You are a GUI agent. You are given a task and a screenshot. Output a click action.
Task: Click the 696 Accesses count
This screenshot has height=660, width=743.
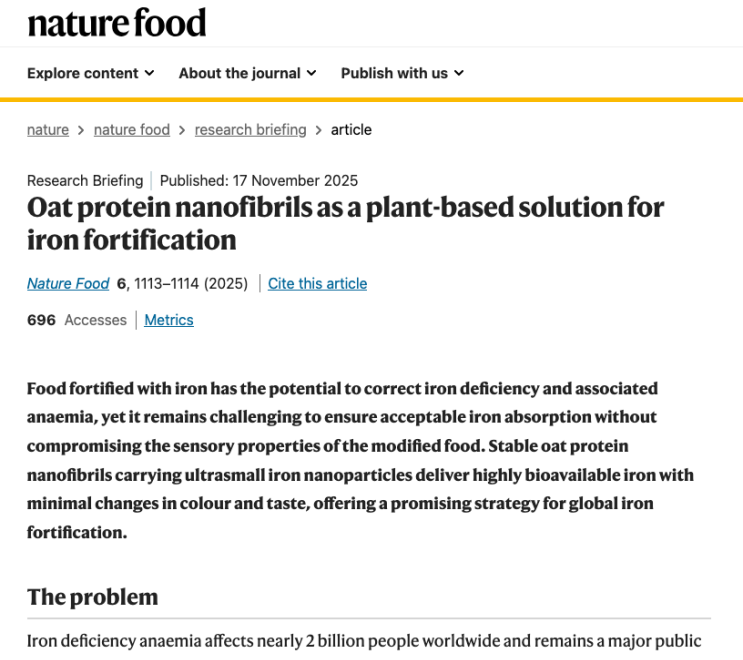click(x=77, y=320)
